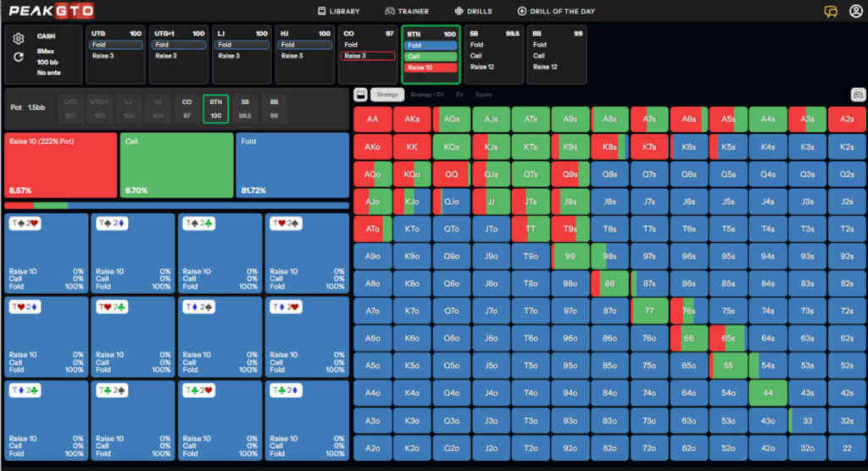Select the K8s hand cell
This screenshot has height=471, width=868.
[x=609, y=147]
